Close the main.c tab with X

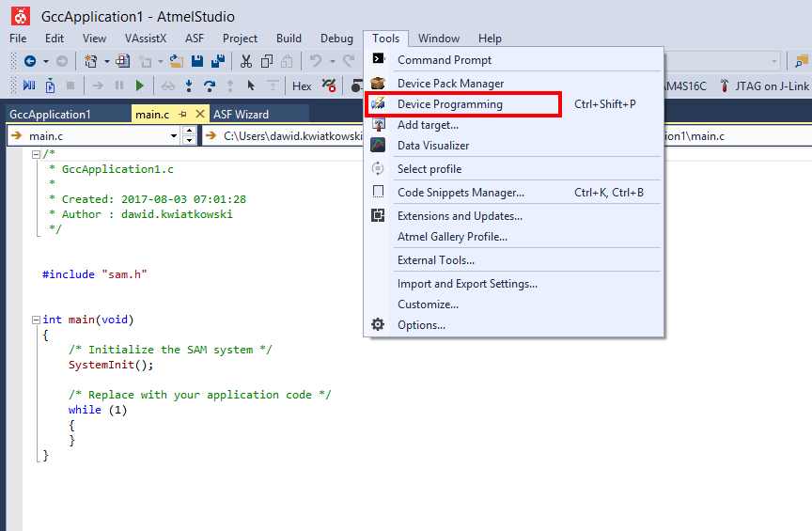point(200,114)
